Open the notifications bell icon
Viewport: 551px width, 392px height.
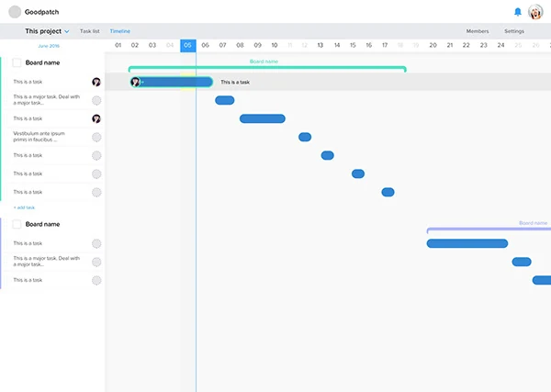coord(518,12)
